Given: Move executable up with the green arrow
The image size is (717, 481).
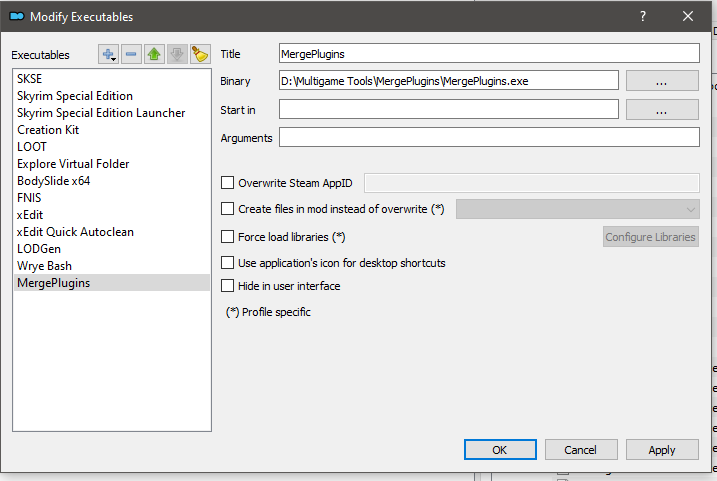Looking at the screenshot, I should click(154, 54).
